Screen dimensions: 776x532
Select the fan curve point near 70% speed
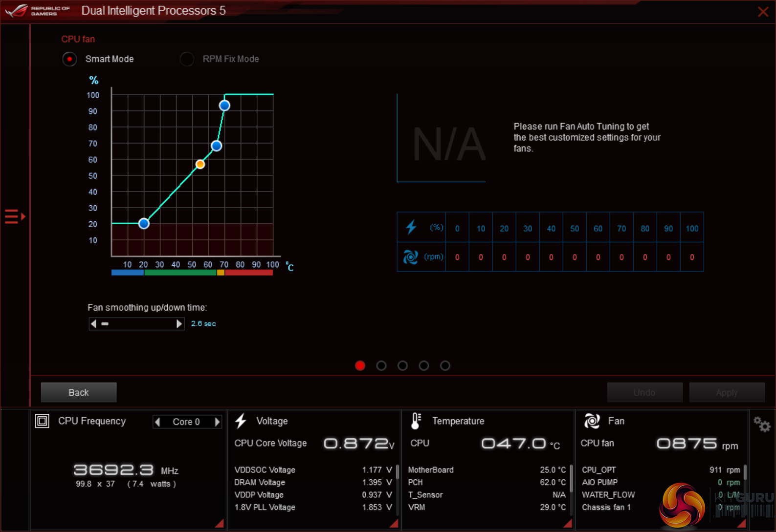tap(217, 146)
